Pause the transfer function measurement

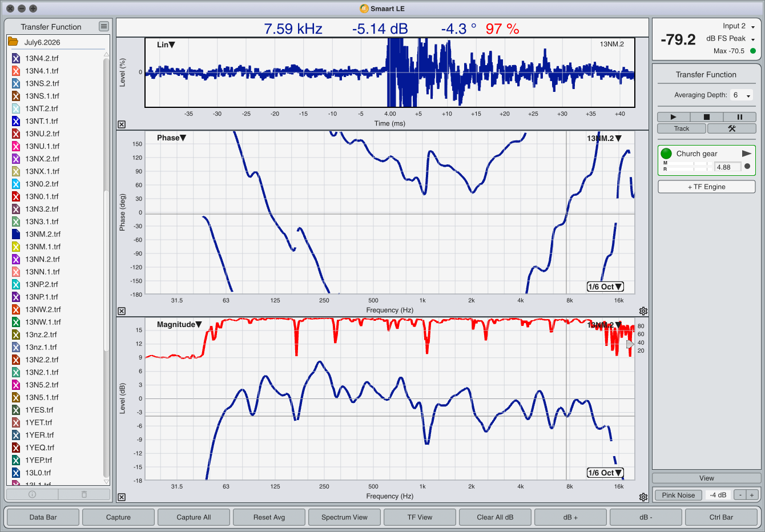click(x=739, y=116)
